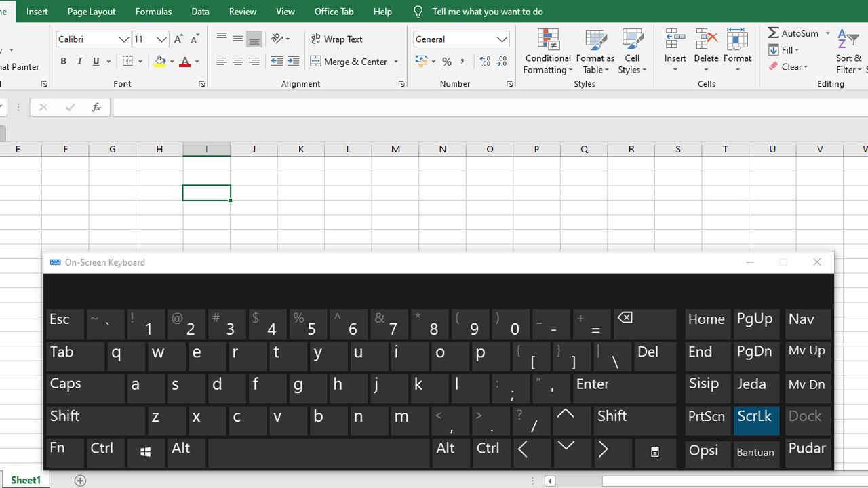The height and width of the screenshot is (488, 868).
Task: Open Cell Styles gallery
Action: 633,52
